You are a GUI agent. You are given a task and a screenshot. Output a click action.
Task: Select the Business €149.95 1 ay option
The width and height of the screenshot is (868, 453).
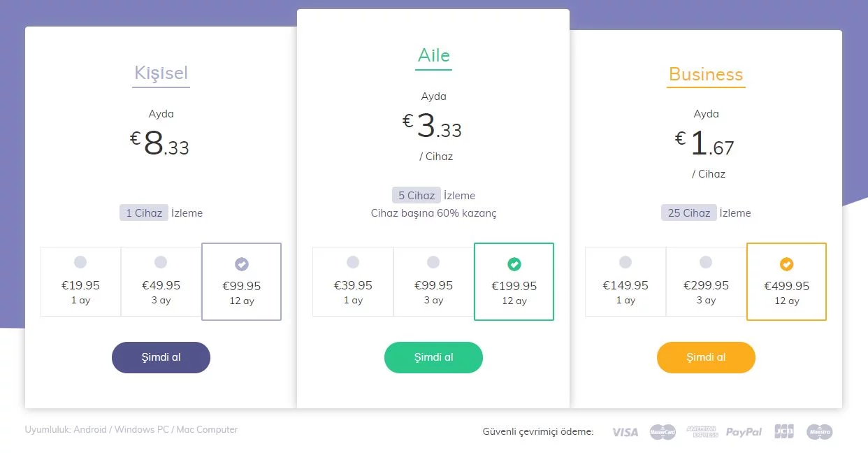pos(625,282)
